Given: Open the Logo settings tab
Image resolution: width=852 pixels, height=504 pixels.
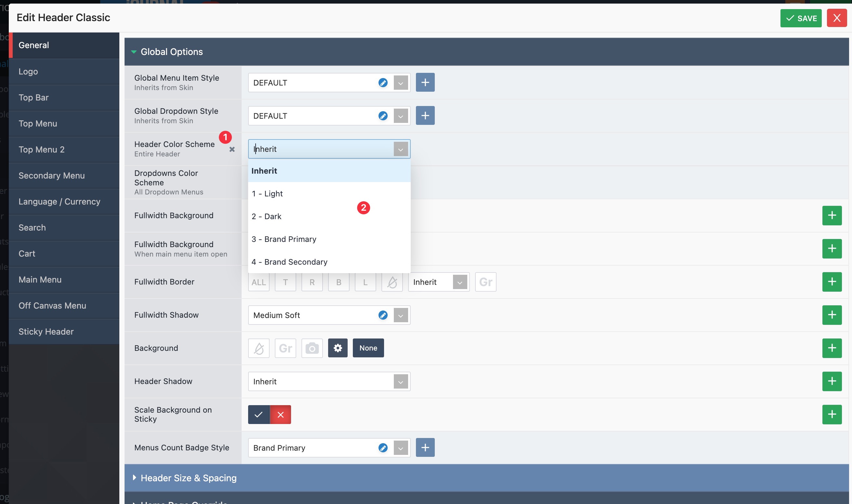Looking at the screenshot, I should tap(64, 71).
